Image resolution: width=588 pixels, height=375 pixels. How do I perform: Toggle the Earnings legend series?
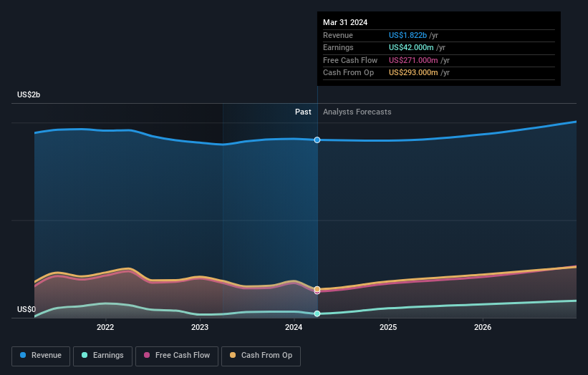pos(102,356)
